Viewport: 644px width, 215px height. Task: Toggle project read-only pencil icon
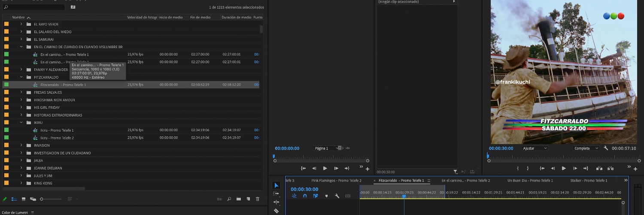5,199
